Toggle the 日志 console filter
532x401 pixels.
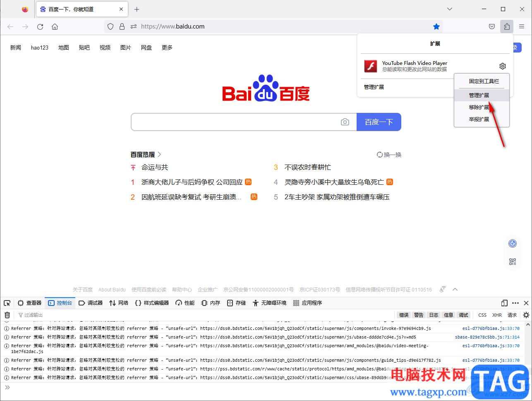point(434,315)
